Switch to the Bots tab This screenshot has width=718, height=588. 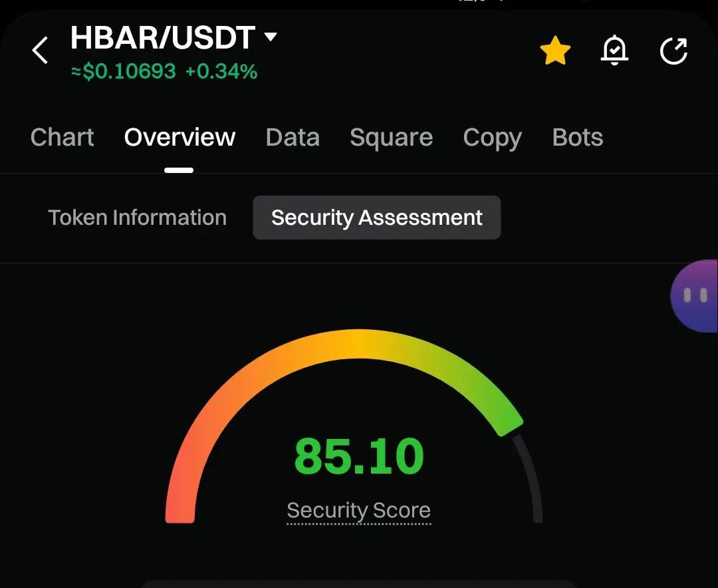pos(578,137)
